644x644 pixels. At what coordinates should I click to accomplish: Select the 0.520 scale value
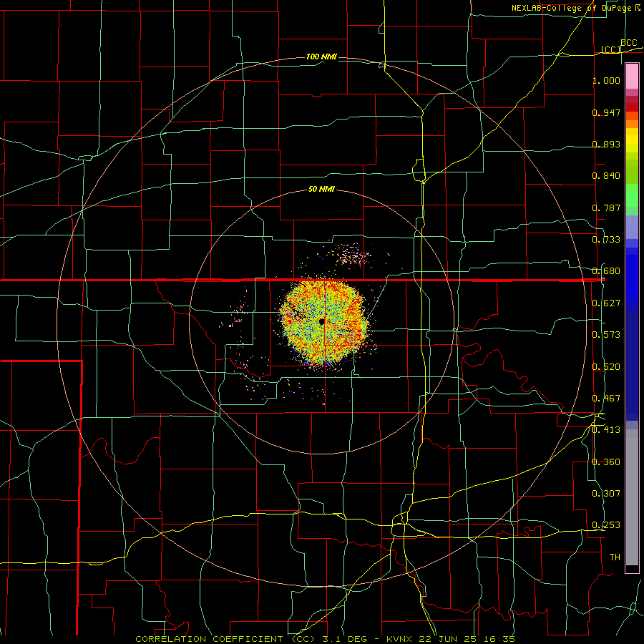point(606,367)
